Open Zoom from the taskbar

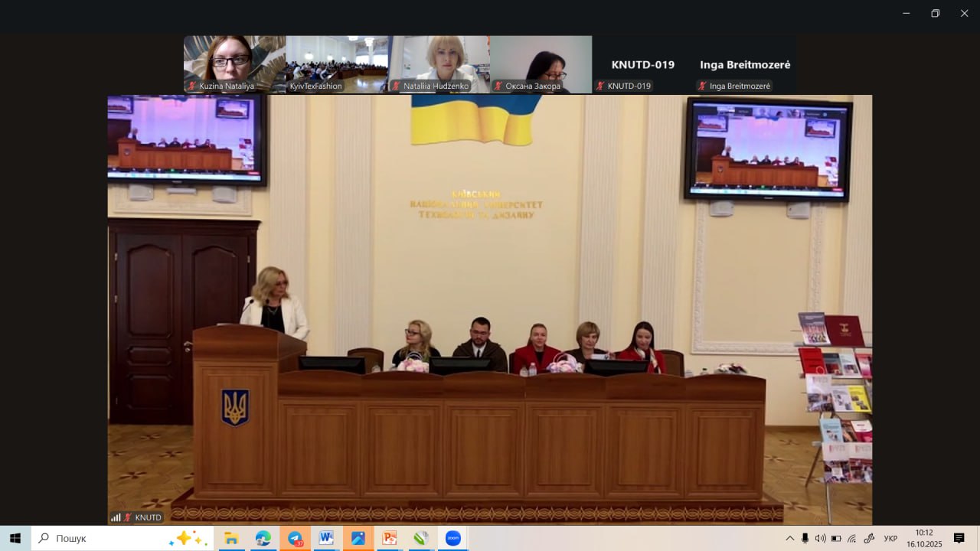point(452,538)
